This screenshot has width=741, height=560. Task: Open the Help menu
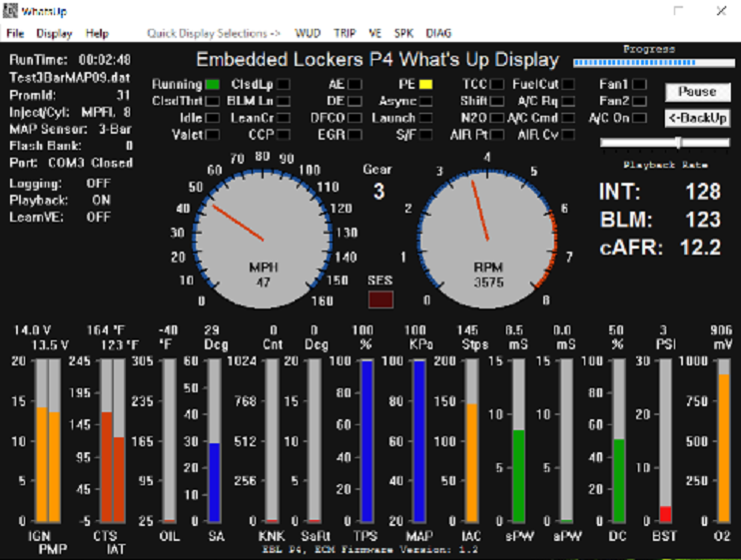[97, 33]
